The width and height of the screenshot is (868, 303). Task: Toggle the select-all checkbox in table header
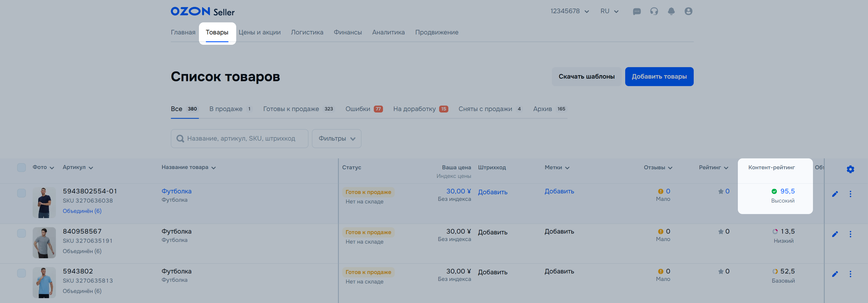tap(21, 167)
